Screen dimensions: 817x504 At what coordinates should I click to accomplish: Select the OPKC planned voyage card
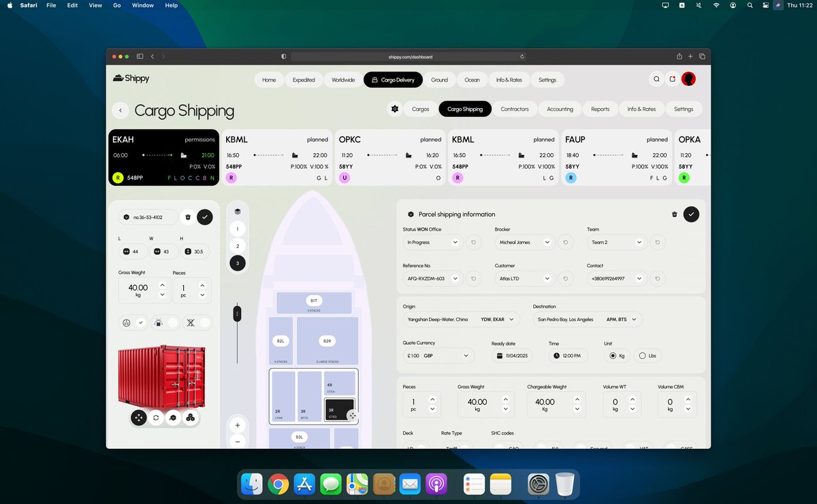point(389,158)
